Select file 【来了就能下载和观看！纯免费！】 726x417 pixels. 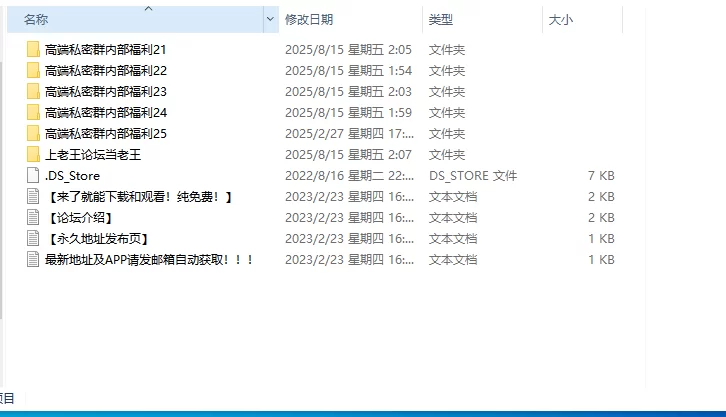pyautogui.click(x=139, y=197)
